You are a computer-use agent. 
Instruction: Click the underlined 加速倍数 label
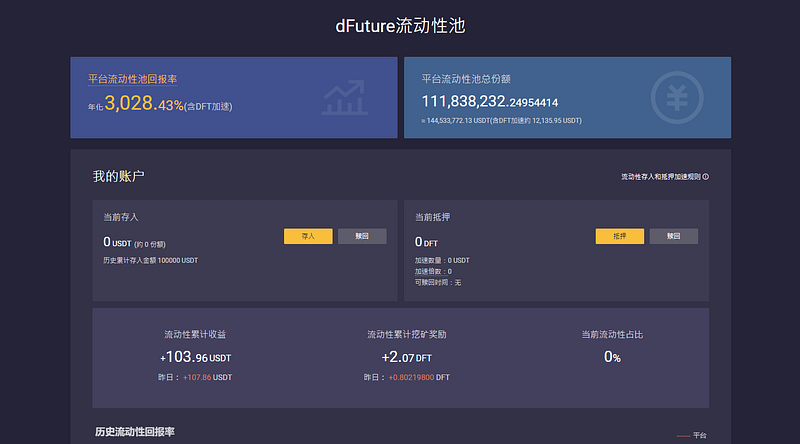[x=428, y=272]
